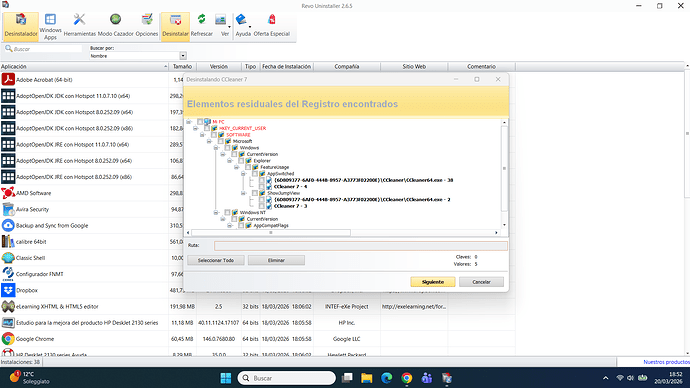Select the Dropbox entry icon

[8, 290]
